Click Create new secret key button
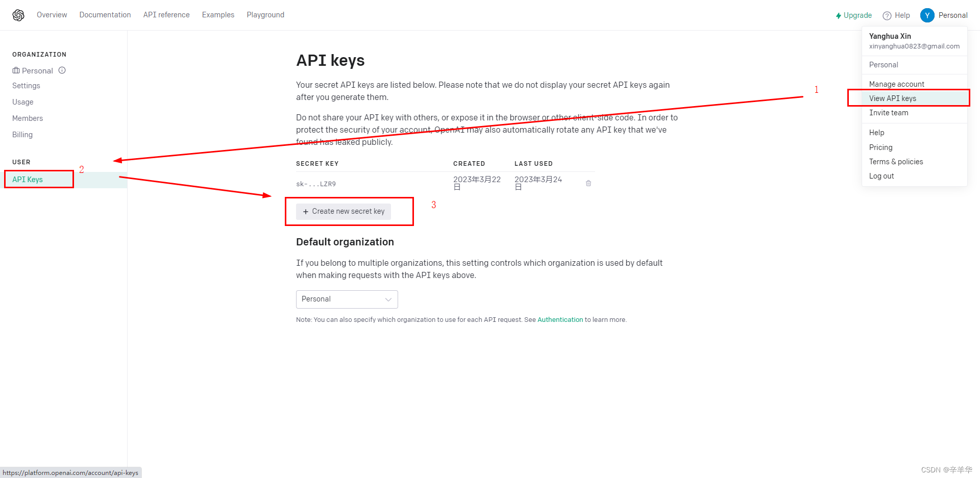 [344, 211]
